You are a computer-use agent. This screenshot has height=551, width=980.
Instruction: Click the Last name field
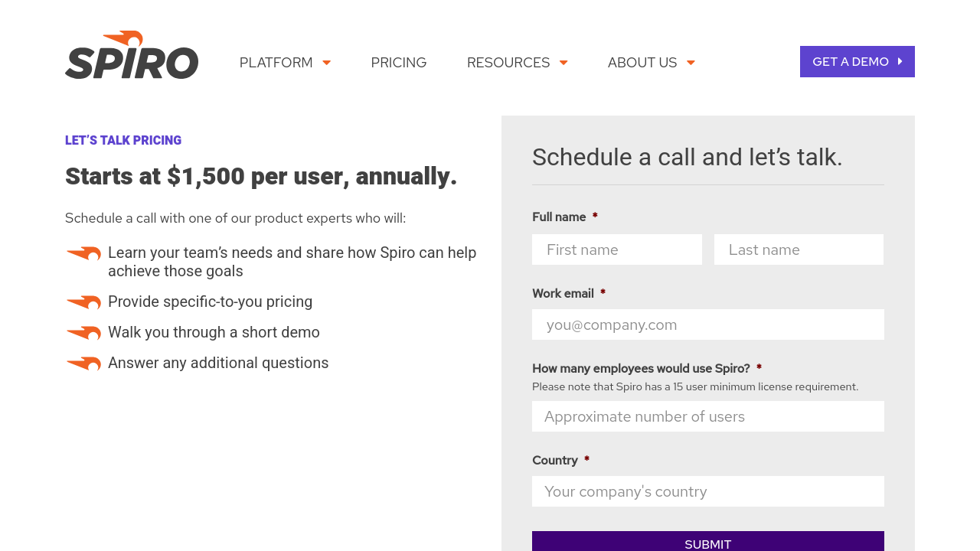[x=799, y=249]
